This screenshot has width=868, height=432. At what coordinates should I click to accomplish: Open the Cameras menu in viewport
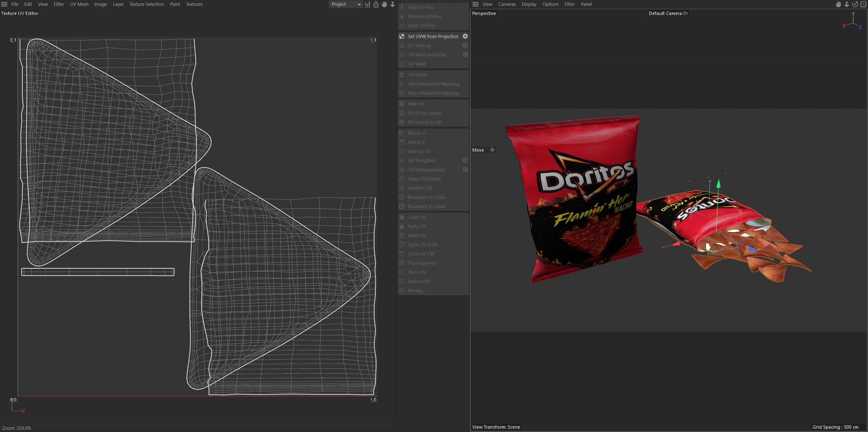coord(507,4)
